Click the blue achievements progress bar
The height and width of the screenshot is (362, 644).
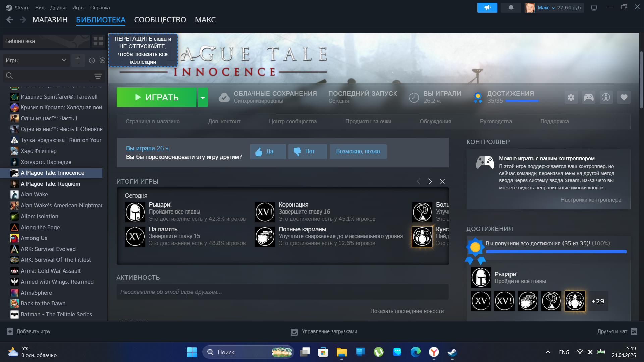[556, 252]
